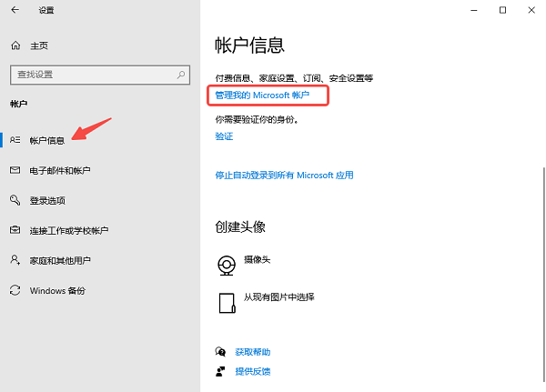
Task: Click the 获取帮助 help icon
Action: point(219,351)
